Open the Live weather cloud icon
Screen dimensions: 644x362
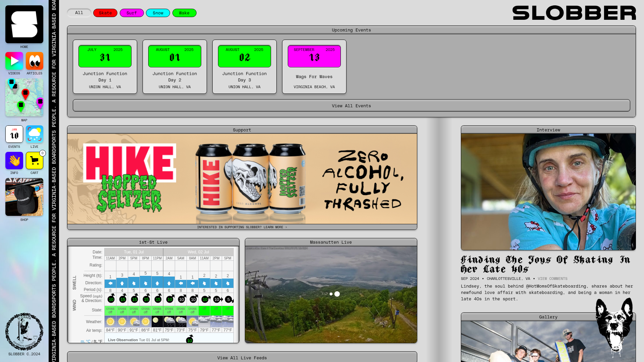pos(35,134)
